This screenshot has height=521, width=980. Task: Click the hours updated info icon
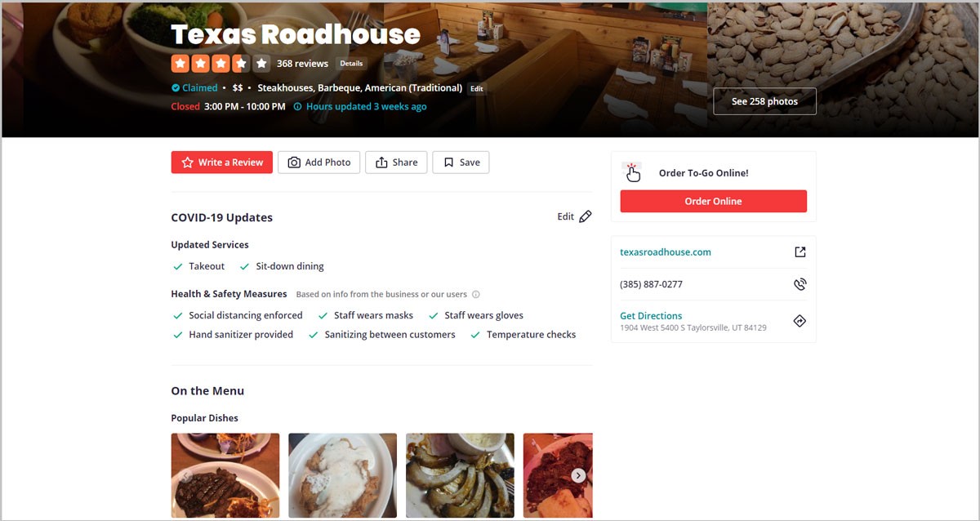(x=297, y=107)
